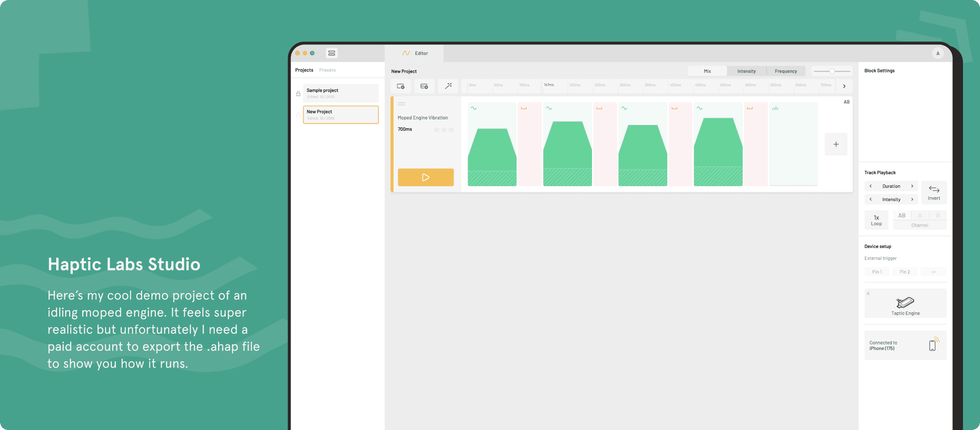This screenshot has height=430, width=980.
Task: Adjust the timeline zoom slider
Action: click(831, 71)
